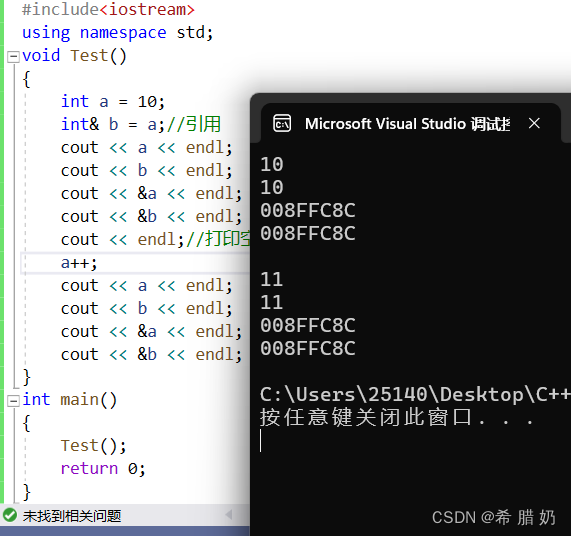Viewport: 571px width, 536px height.
Task: Click the first 11 output line in the console
Action: pyautogui.click(x=272, y=280)
